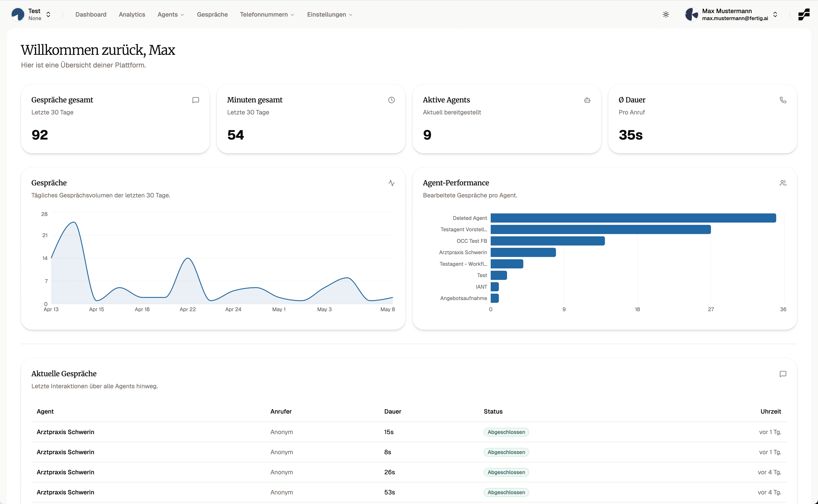Click the Abgeschlossen badge in the 15s row
The height and width of the screenshot is (504, 818).
[506, 432]
